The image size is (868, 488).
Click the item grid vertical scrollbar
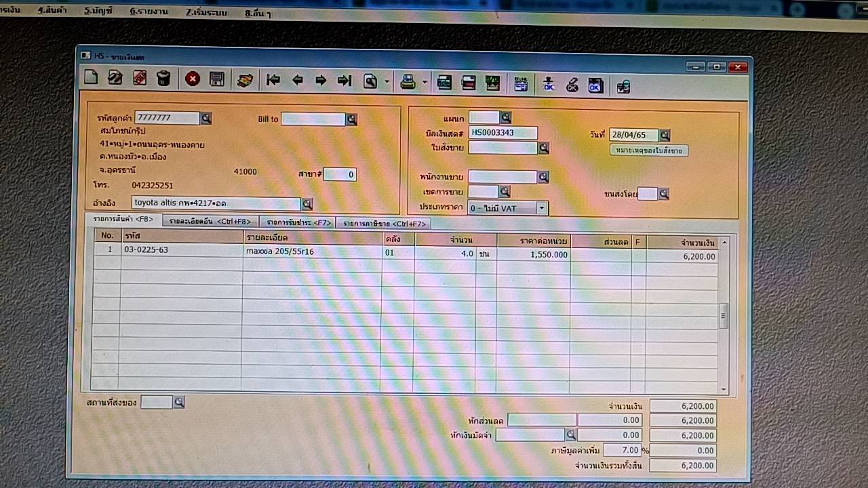[x=724, y=317]
